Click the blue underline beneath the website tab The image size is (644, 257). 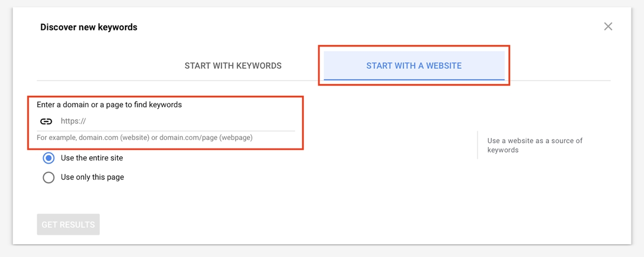[x=414, y=80]
